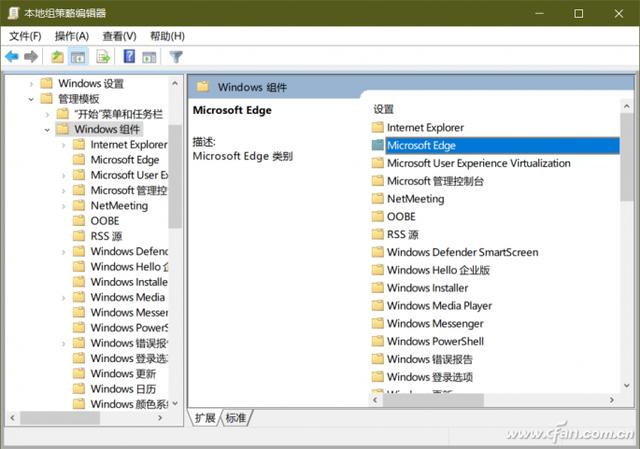
Task: Switch to the 标准 tab
Action: click(236, 418)
